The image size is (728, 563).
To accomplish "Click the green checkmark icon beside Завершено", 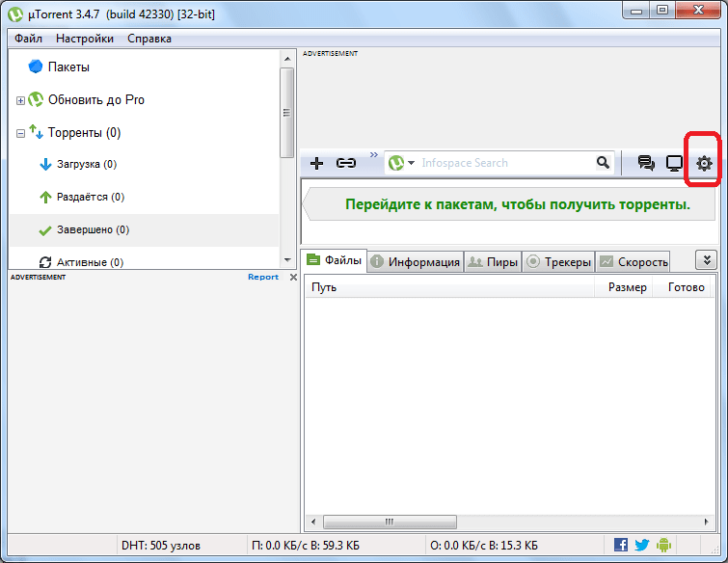I will coord(45,230).
